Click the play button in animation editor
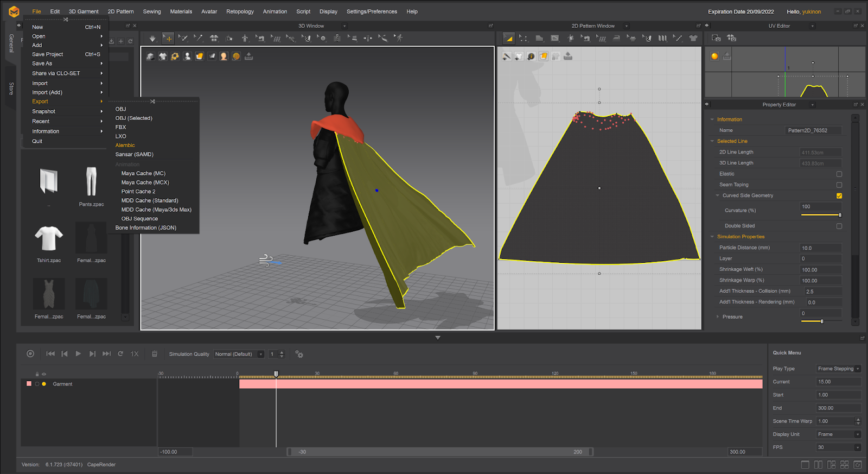868x474 pixels. 78,354
